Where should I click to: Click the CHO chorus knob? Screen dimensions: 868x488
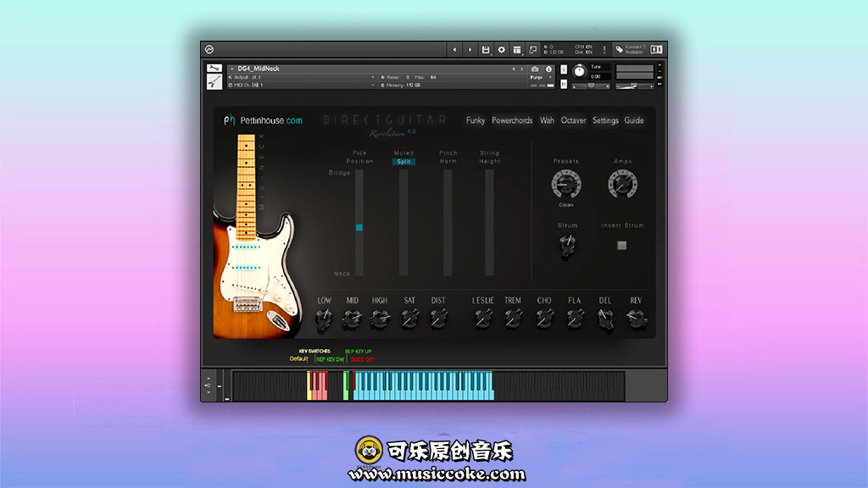(x=544, y=319)
